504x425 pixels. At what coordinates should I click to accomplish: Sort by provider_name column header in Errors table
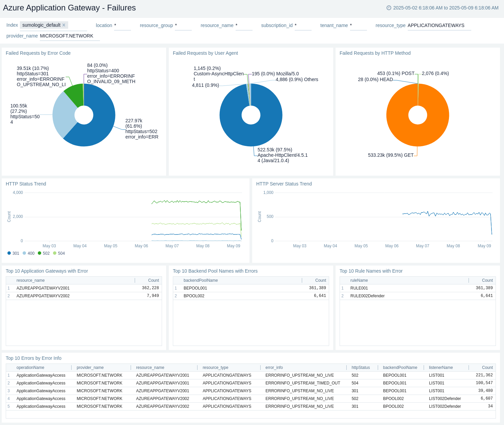click(x=90, y=368)
